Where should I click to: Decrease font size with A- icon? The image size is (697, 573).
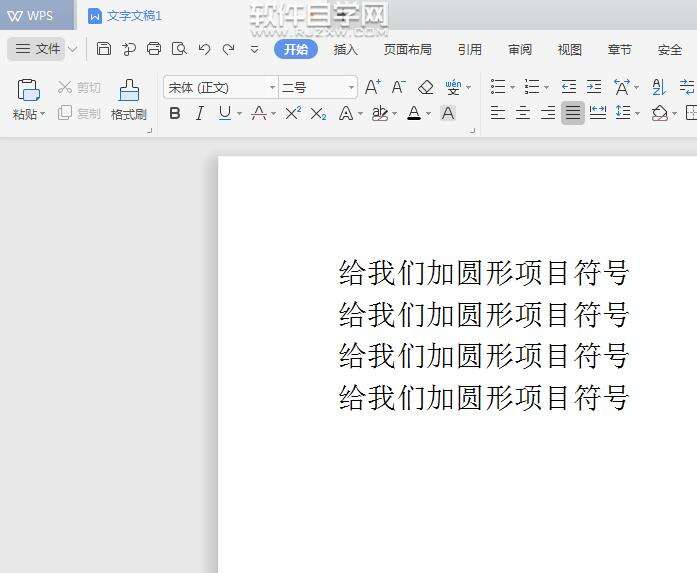(398, 87)
